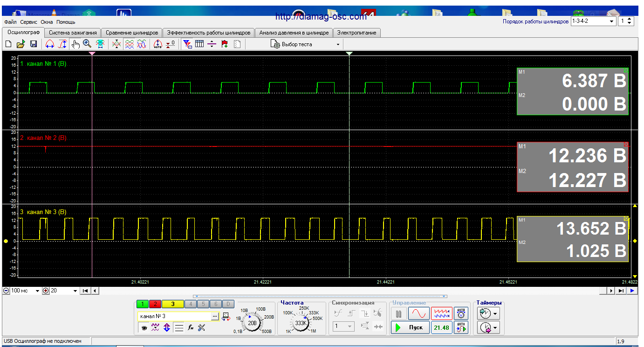Open the sync channel 1 dropdown
This screenshot has height=347, width=644.
(343, 326)
